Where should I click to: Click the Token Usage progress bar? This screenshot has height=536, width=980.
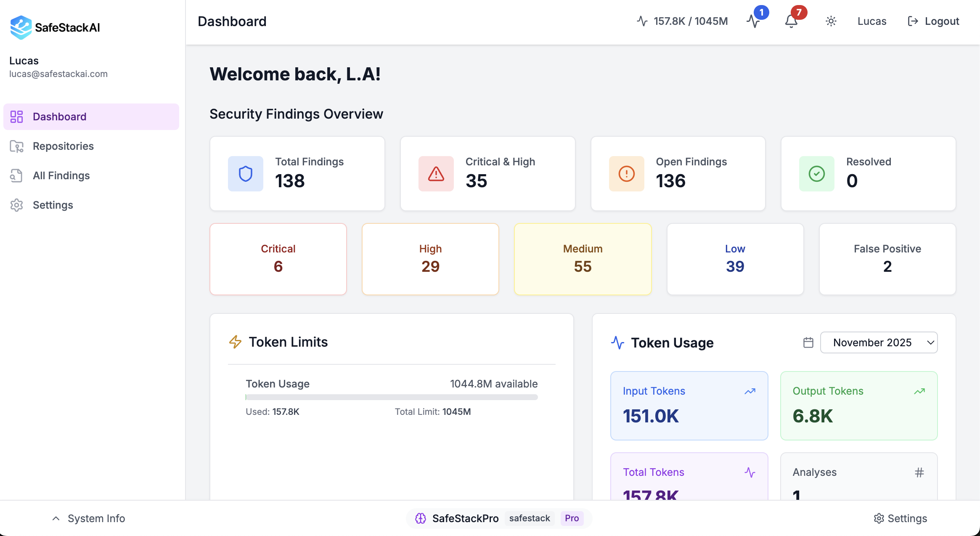tap(391, 397)
